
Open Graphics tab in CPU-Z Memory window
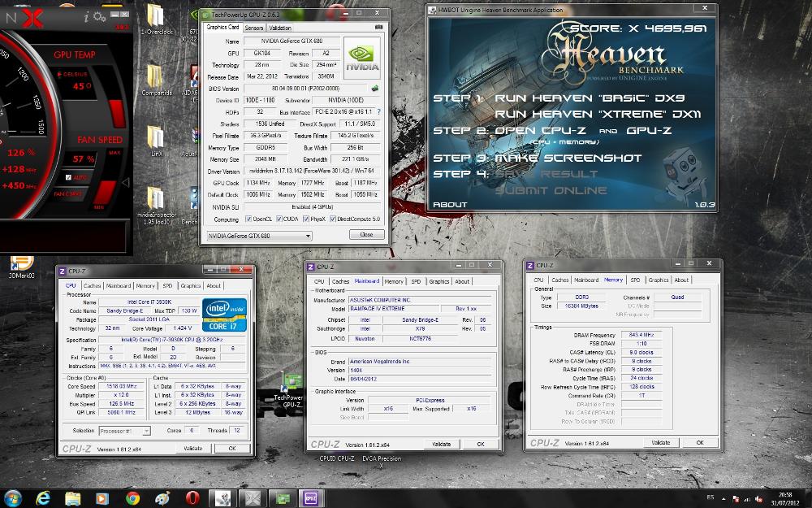(x=659, y=280)
